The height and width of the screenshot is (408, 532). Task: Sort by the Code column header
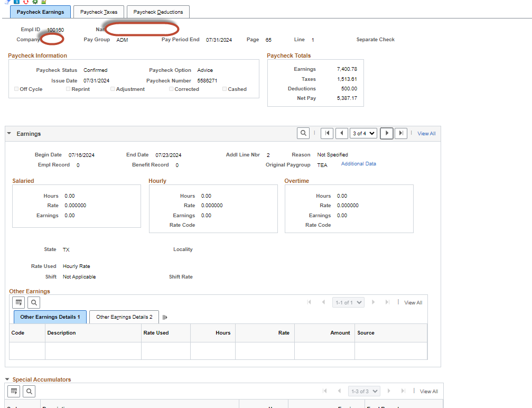click(x=17, y=333)
